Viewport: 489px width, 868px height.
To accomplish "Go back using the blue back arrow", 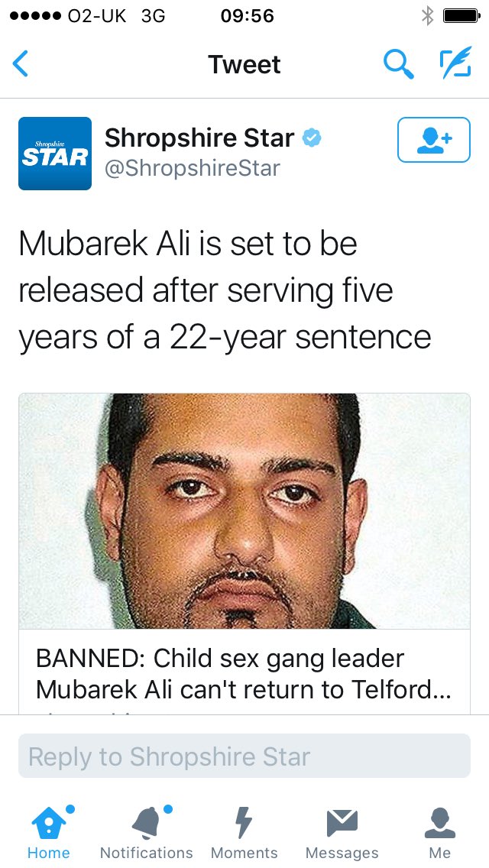I will pyautogui.click(x=21, y=63).
